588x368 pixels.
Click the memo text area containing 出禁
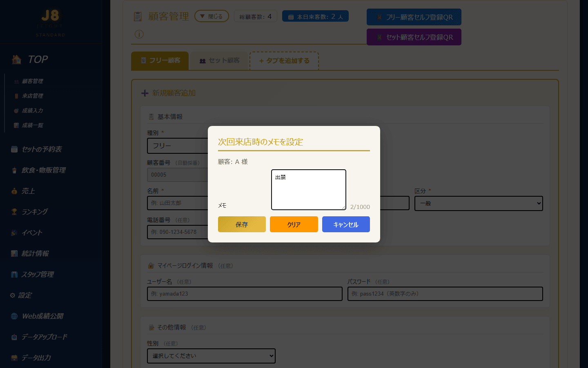[309, 190]
